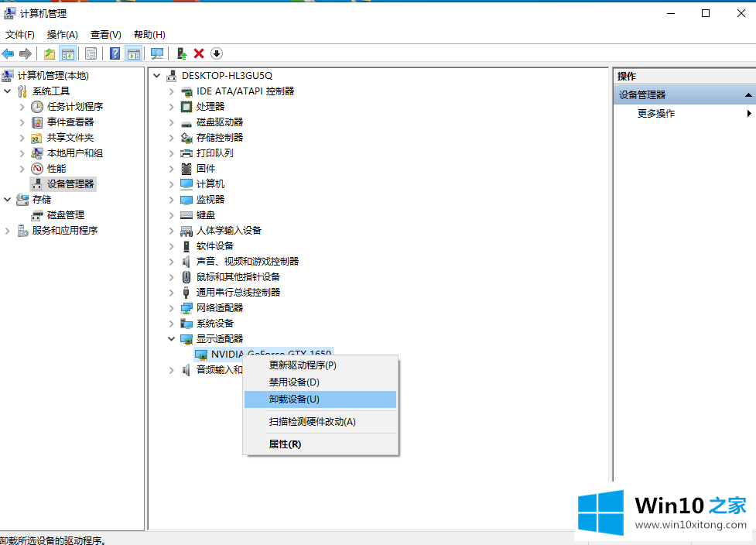Click the 处理器 device category

(x=210, y=107)
